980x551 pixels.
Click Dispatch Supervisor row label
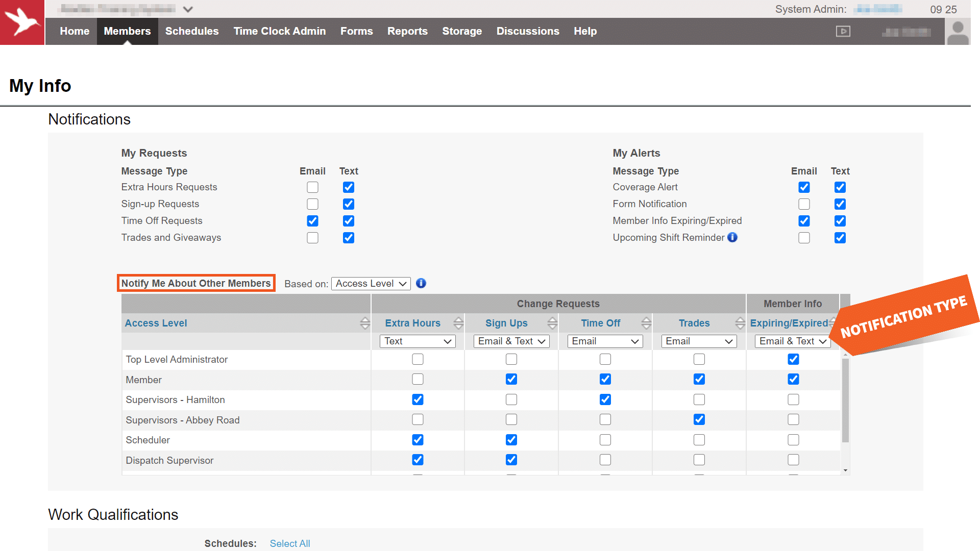pyautogui.click(x=169, y=460)
